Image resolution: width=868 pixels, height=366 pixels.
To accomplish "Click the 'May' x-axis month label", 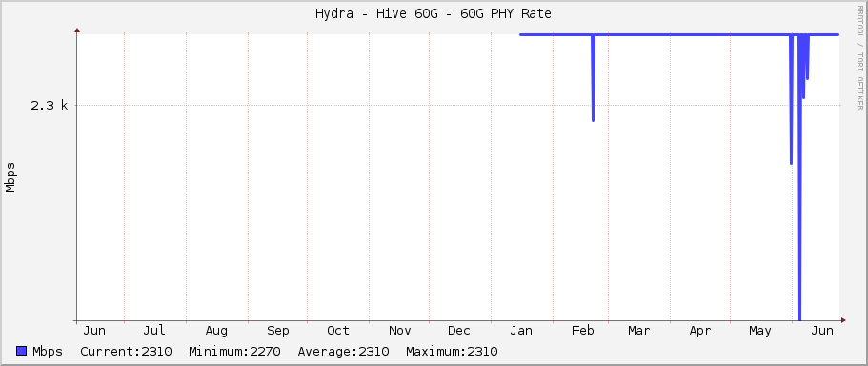I will pos(760,331).
